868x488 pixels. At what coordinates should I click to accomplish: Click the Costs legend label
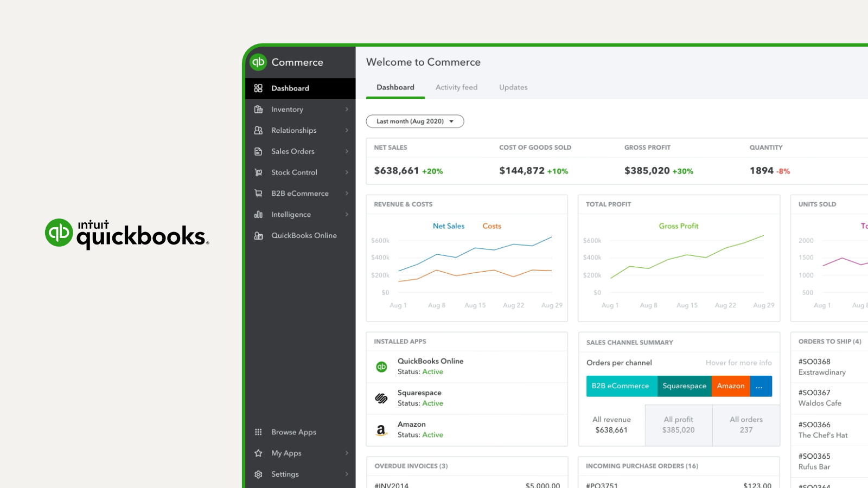click(x=492, y=226)
